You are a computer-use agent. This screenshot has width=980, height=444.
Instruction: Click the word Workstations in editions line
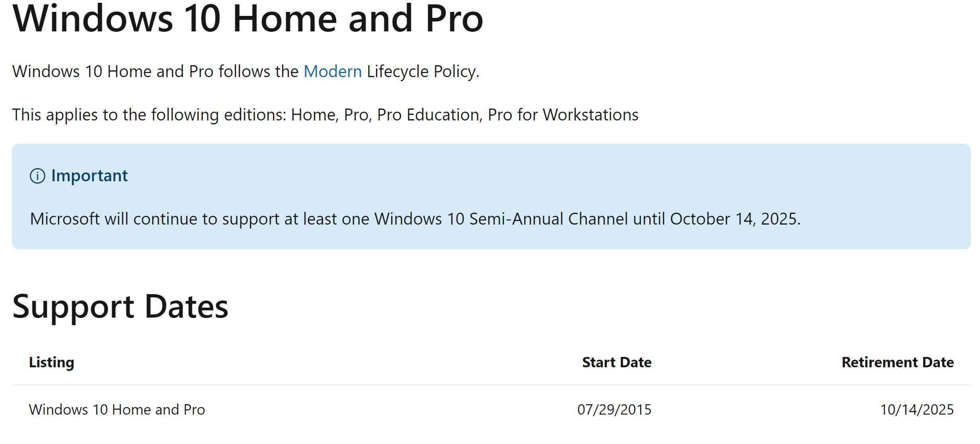[590, 115]
